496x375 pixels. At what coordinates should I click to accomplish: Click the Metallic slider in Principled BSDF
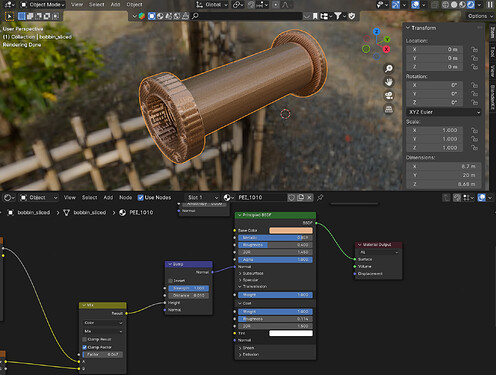[x=275, y=238]
